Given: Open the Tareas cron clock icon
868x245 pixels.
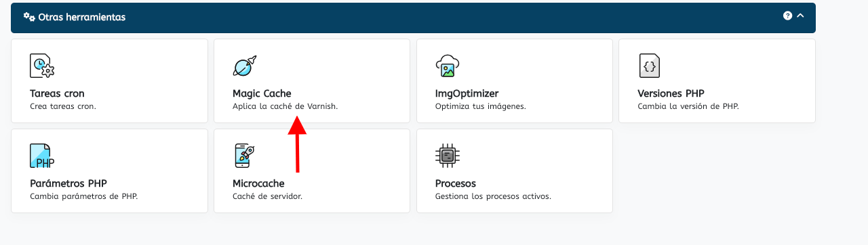Looking at the screenshot, I should pos(42,66).
